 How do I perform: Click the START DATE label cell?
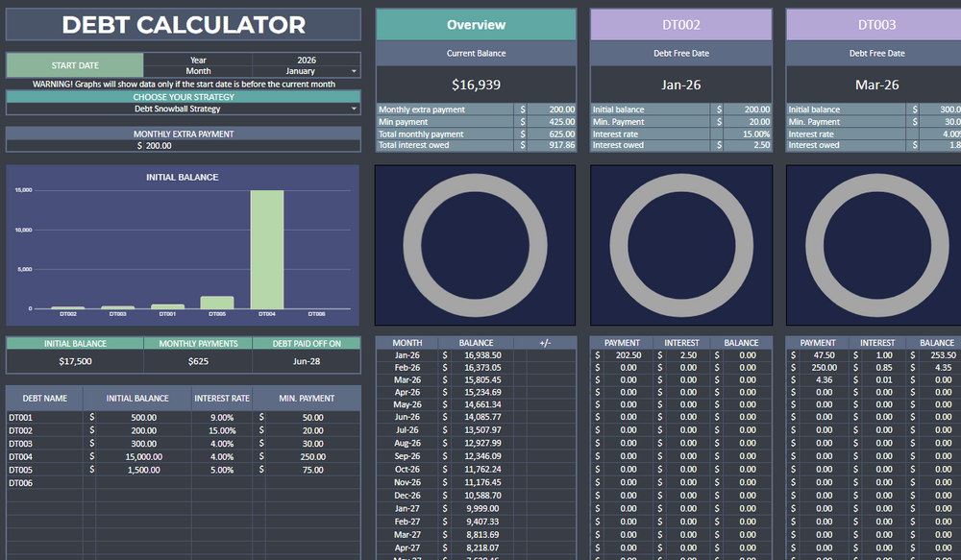tap(75, 65)
